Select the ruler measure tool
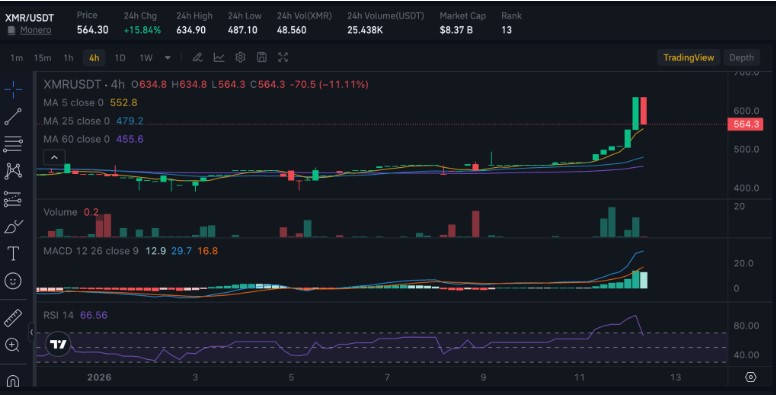This screenshot has height=395, width=776. point(13,318)
